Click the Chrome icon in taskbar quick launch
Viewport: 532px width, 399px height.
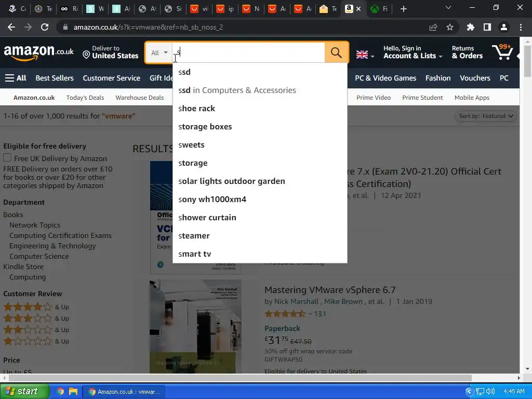[x=60, y=392]
